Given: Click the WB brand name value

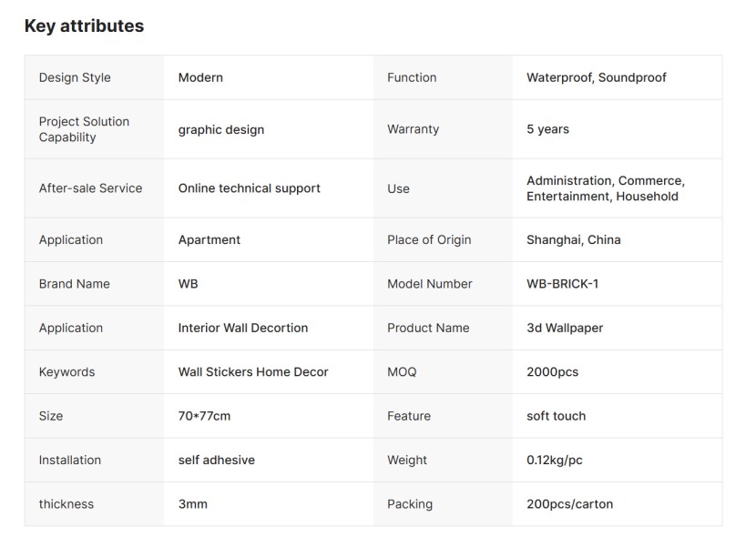Looking at the screenshot, I should click(x=188, y=284).
